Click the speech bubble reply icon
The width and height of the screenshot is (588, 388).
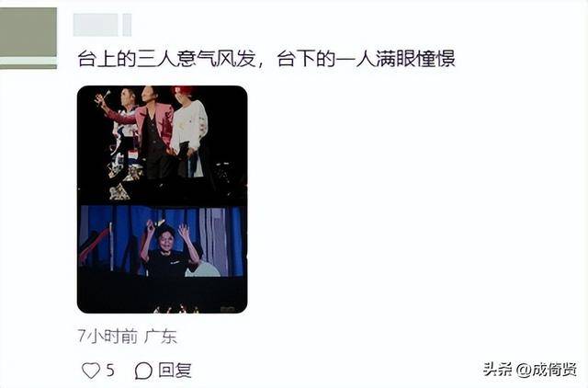pyautogui.click(x=143, y=371)
